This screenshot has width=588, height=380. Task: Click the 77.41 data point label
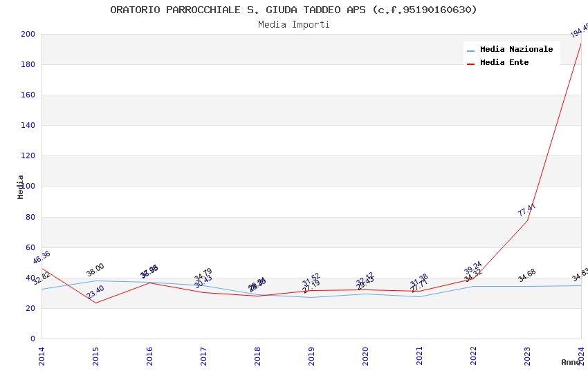click(526, 210)
